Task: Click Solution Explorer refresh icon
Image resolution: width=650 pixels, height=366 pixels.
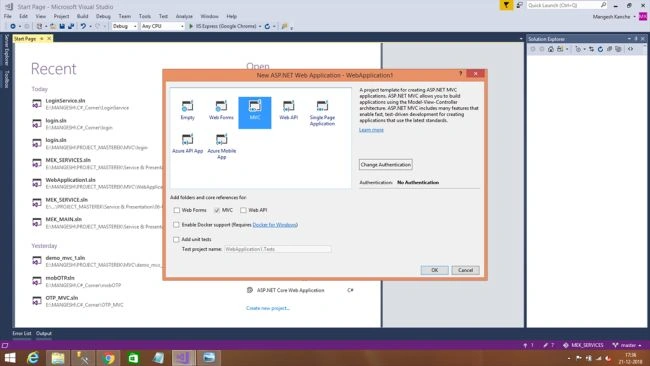Action: [x=600, y=49]
